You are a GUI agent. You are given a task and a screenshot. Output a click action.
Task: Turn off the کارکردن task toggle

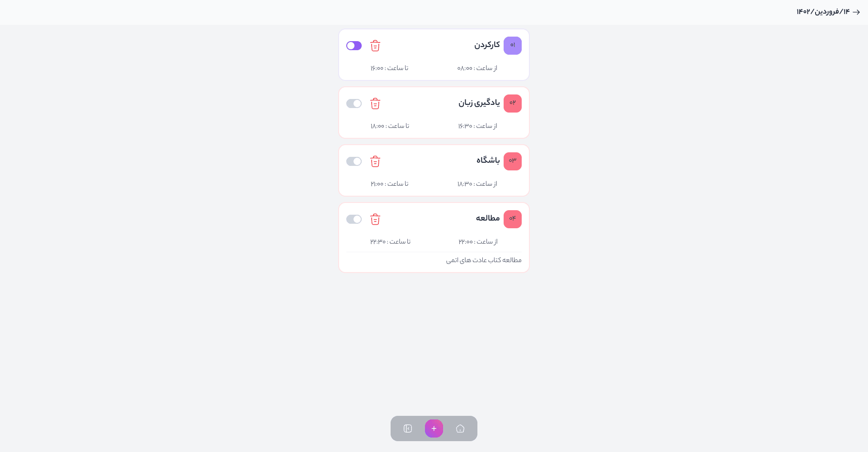pyautogui.click(x=354, y=46)
